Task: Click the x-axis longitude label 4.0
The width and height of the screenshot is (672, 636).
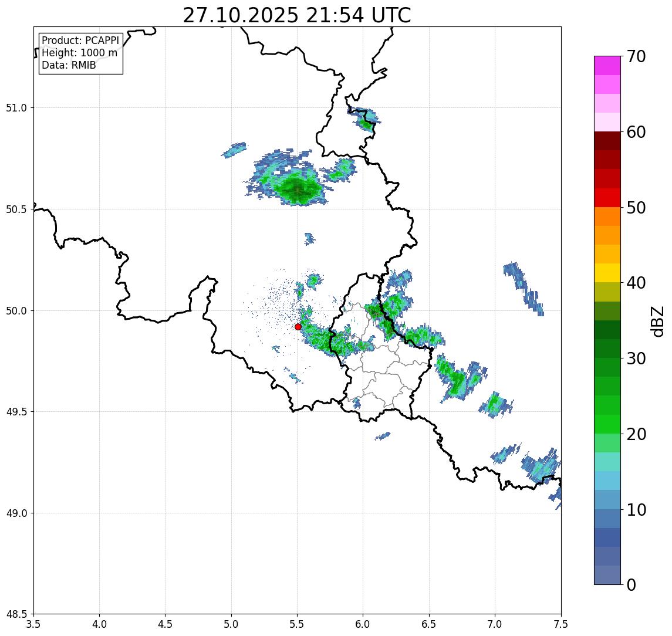Action: click(x=99, y=624)
